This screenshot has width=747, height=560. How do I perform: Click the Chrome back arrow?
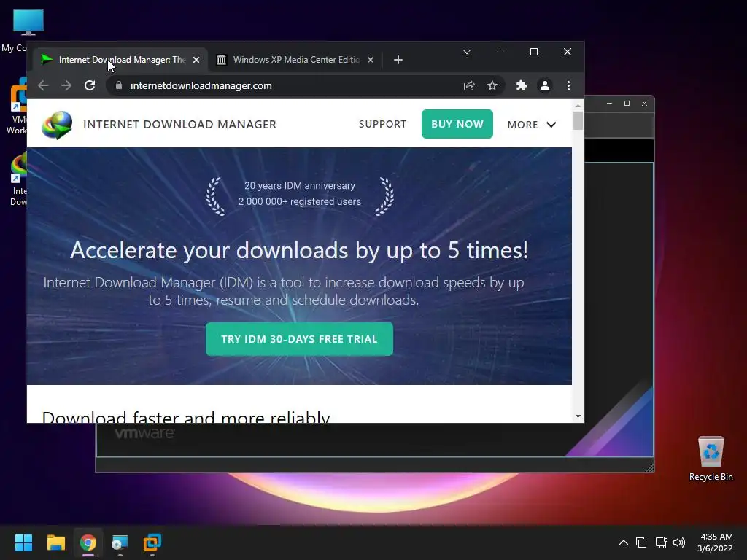point(43,86)
